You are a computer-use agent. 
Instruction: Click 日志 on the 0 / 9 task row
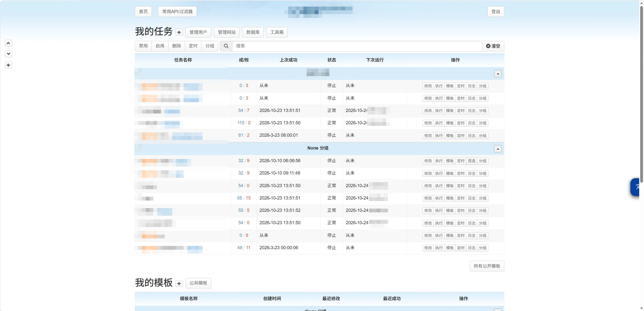click(x=472, y=236)
